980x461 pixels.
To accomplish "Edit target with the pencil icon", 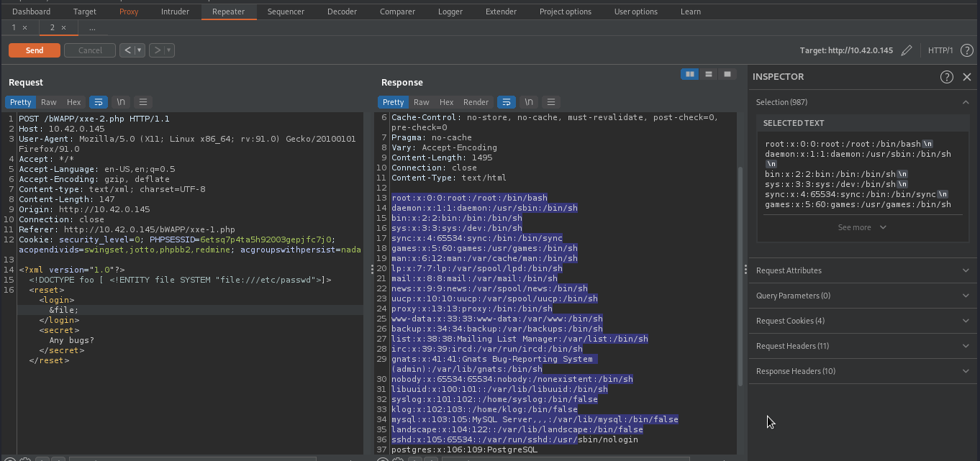I will 907,50.
